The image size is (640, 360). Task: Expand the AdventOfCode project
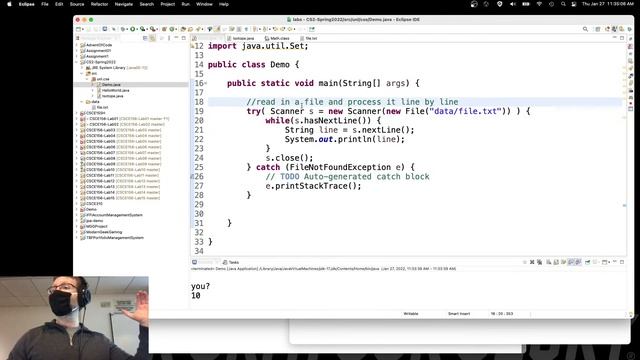pyautogui.click(x=77, y=45)
